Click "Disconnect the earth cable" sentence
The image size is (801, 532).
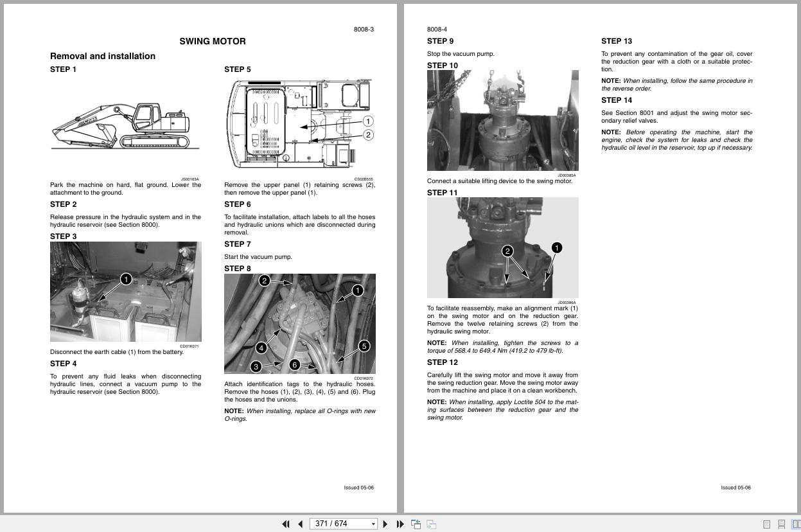point(117,352)
